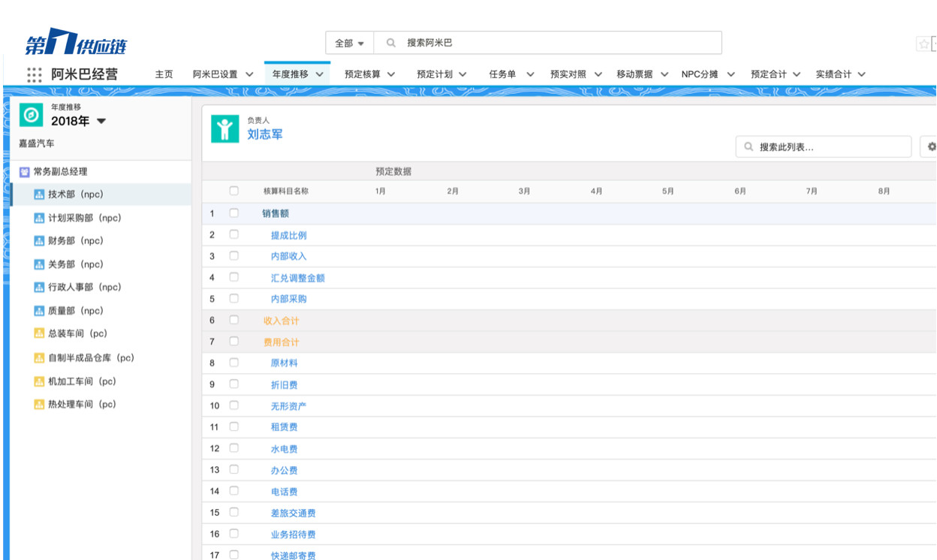Check the box for 折旧费 row
This screenshot has width=937, height=560.
[x=234, y=384]
